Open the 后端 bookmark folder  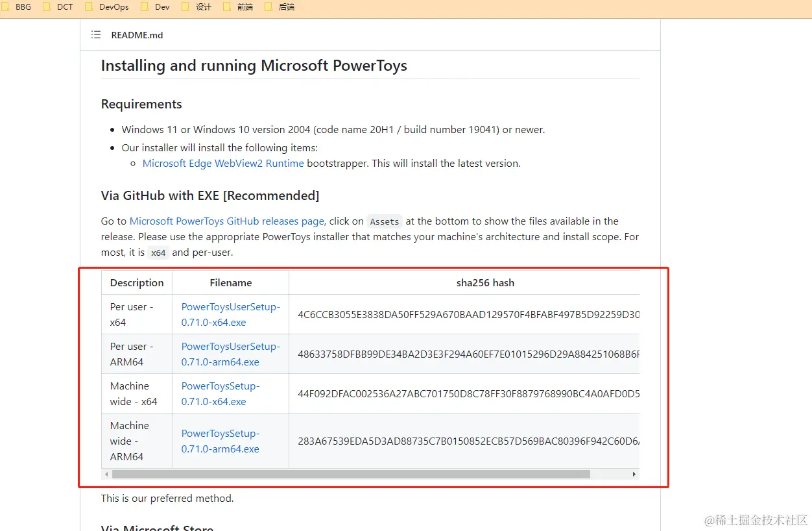point(280,7)
